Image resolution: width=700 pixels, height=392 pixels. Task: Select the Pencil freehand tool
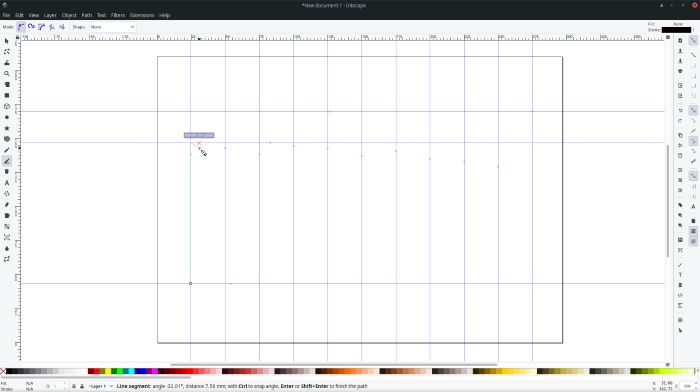[7, 150]
